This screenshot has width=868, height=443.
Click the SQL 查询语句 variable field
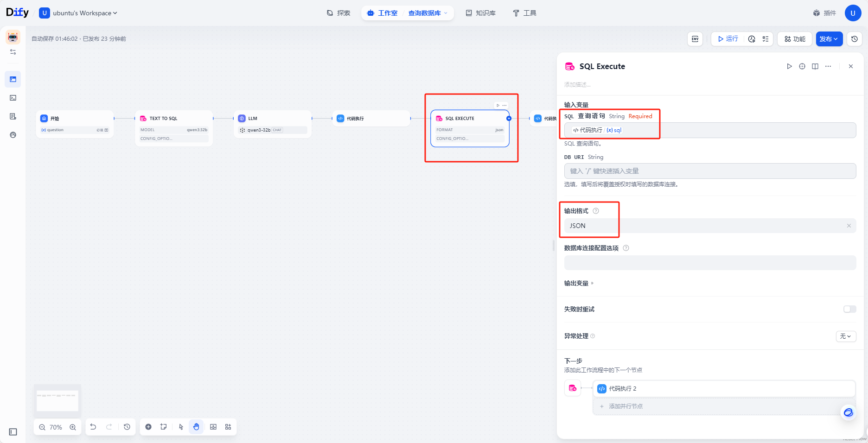tap(710, 130)
